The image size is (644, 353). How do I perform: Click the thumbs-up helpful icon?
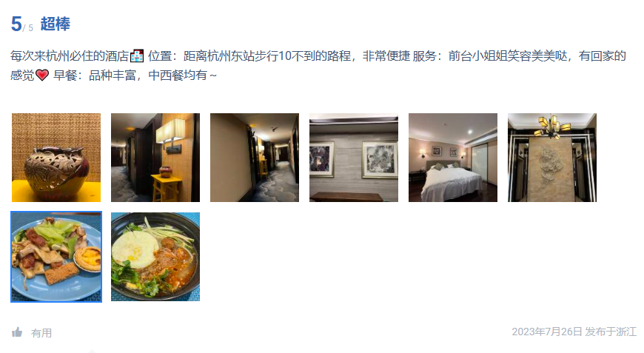[x=17, y=332]
